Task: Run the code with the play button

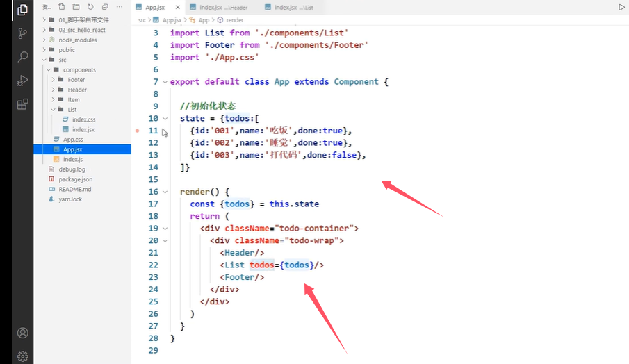Action: pyautogui.click(x=621, y=7)
